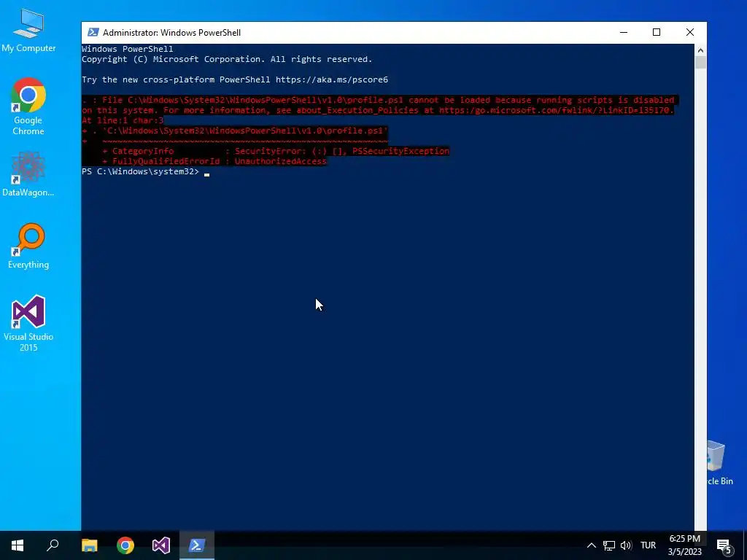This screenshot has width=747, height=560.
Task: Change TUR input language indicator
Action: pos(648,545)
